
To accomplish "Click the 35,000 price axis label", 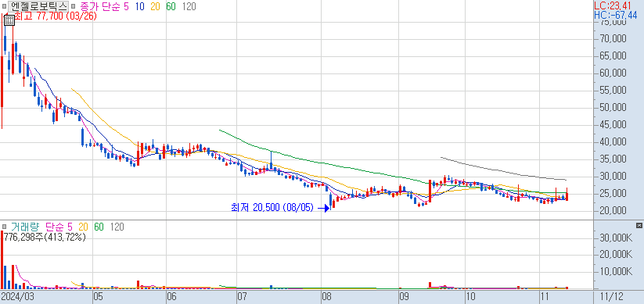I will click(x=613, y=159).
